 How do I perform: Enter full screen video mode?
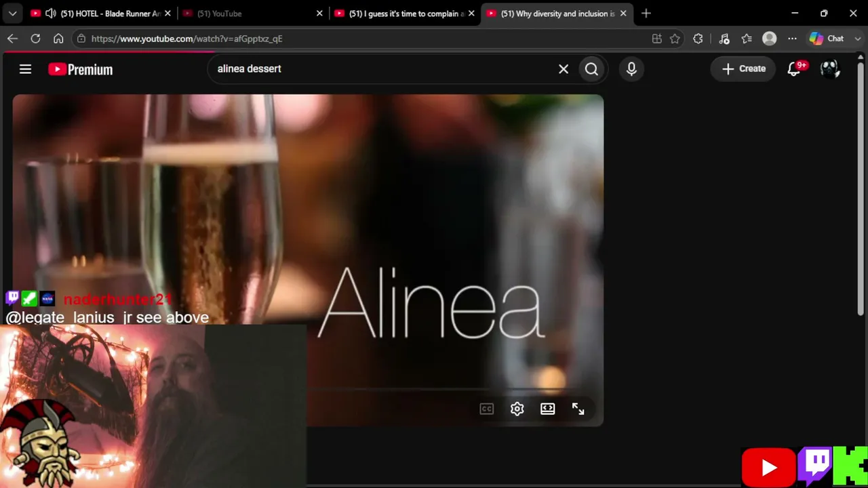(x=578, y=409)
